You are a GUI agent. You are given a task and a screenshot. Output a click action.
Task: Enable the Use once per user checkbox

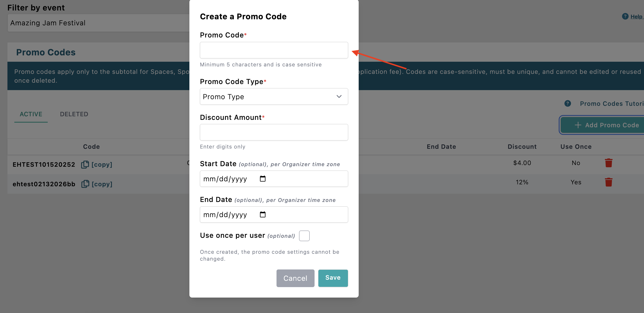(304, 236)
